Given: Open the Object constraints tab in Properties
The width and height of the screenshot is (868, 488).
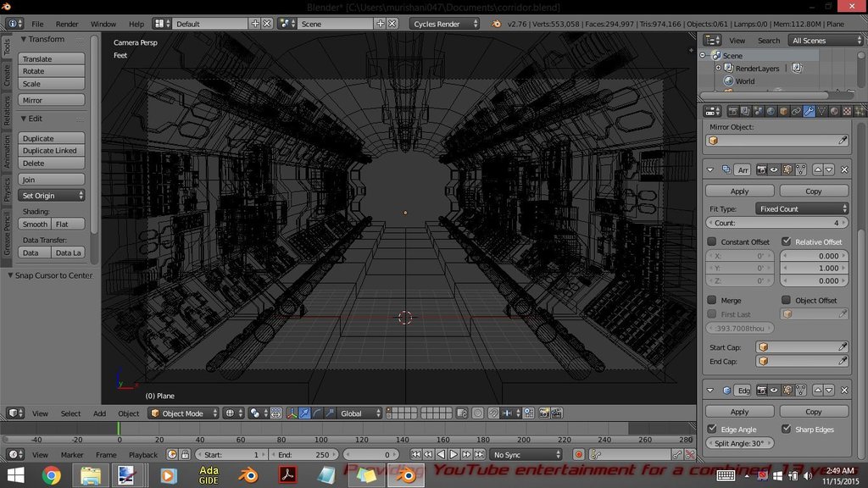Looking at the screenshot, I should coord(797,111).
